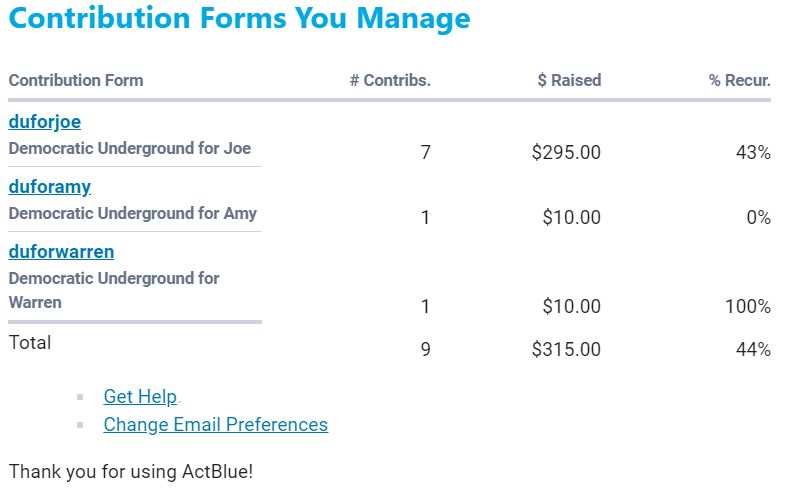Screen dimensions: 785x499
Task: Click the Democratic Underground for Warren description
Action: 114,290
